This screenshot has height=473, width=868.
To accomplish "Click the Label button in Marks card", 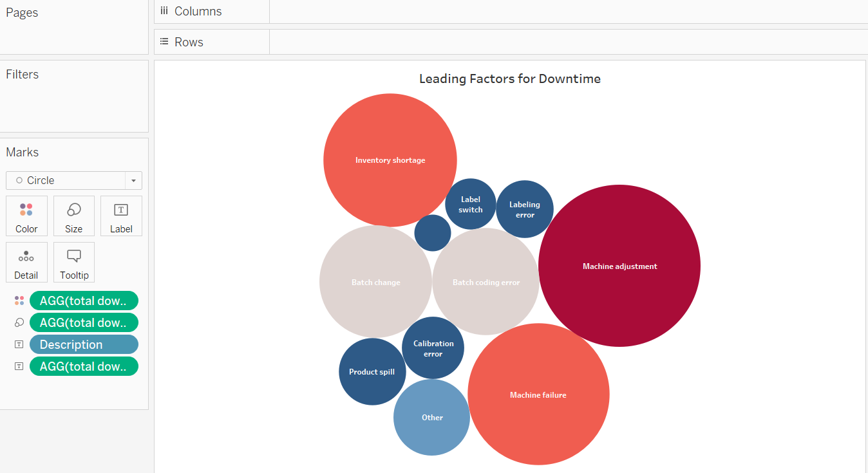I will 121,216.
